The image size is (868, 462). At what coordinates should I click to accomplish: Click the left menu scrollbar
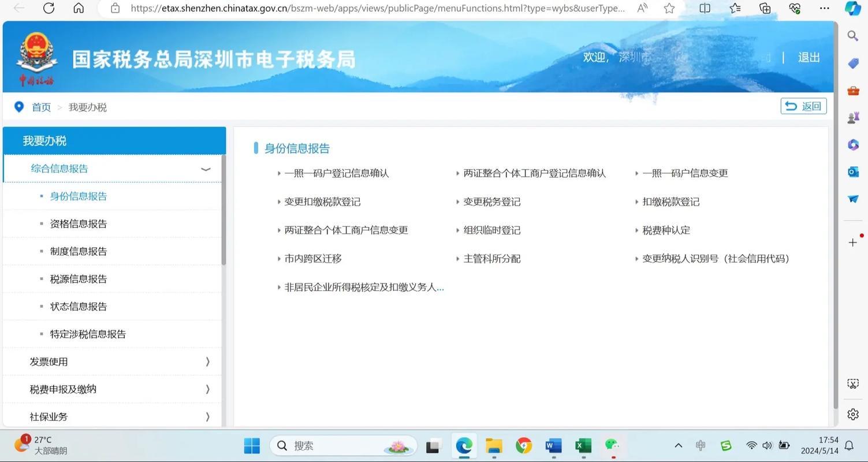(223, 210)
